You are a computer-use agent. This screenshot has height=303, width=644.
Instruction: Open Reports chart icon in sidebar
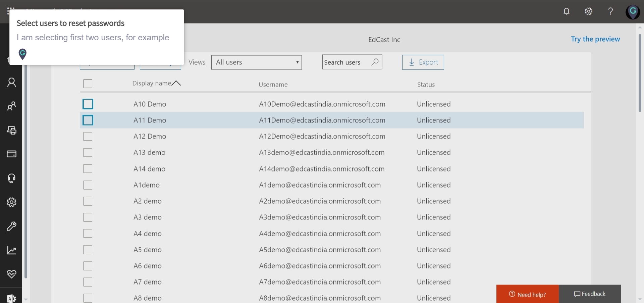(11, 250)
